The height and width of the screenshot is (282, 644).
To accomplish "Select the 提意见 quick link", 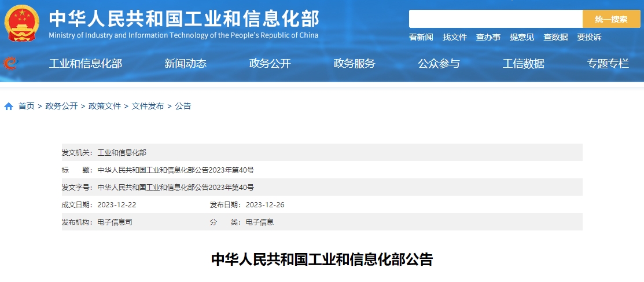I will pos(521,37).
